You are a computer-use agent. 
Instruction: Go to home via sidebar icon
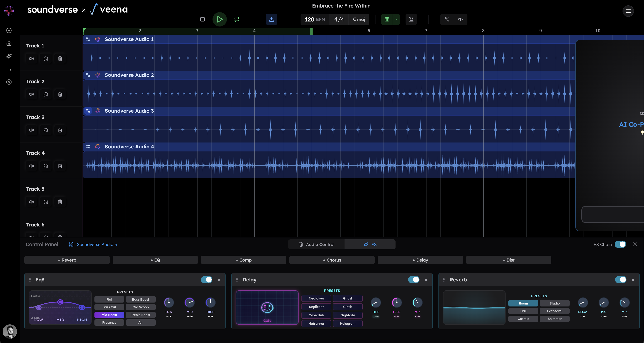pos(9,43)
